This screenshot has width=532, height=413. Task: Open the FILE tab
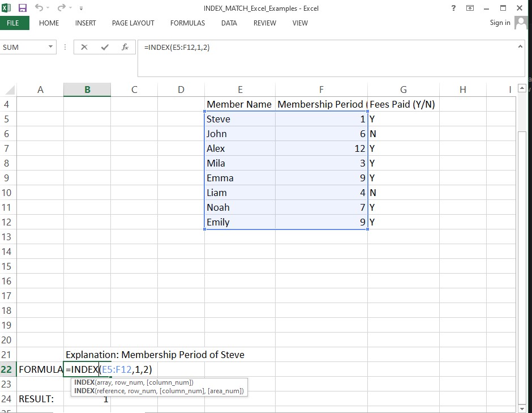tap(13, 23)
